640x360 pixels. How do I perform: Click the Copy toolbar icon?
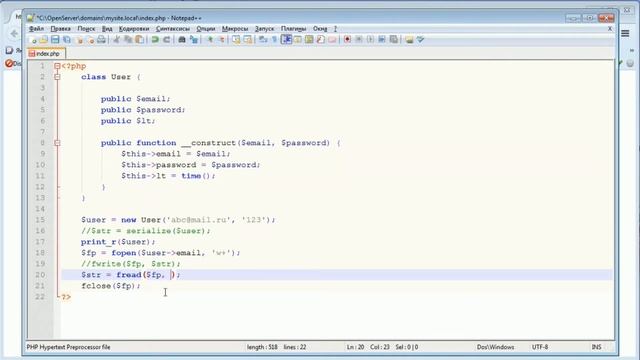tap(128, 40)
